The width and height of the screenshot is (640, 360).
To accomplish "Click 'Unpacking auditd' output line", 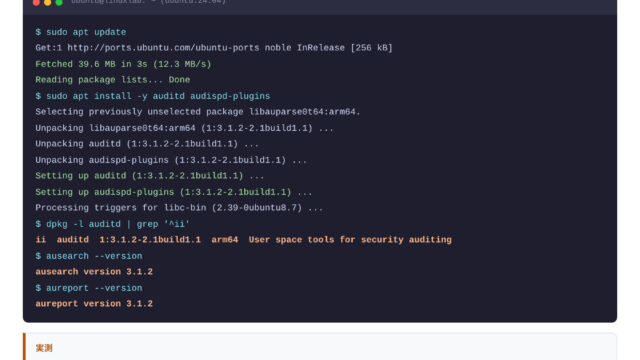I will 147,144.
